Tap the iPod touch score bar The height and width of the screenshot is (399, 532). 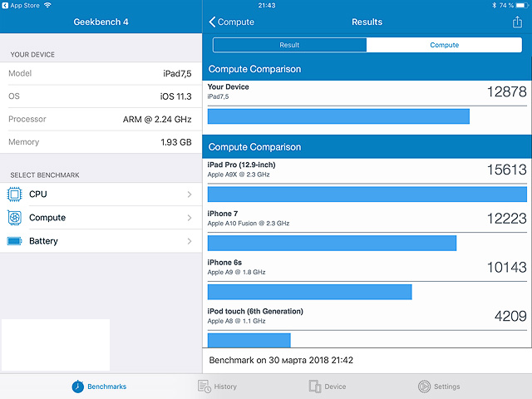[x=249, y=340]
